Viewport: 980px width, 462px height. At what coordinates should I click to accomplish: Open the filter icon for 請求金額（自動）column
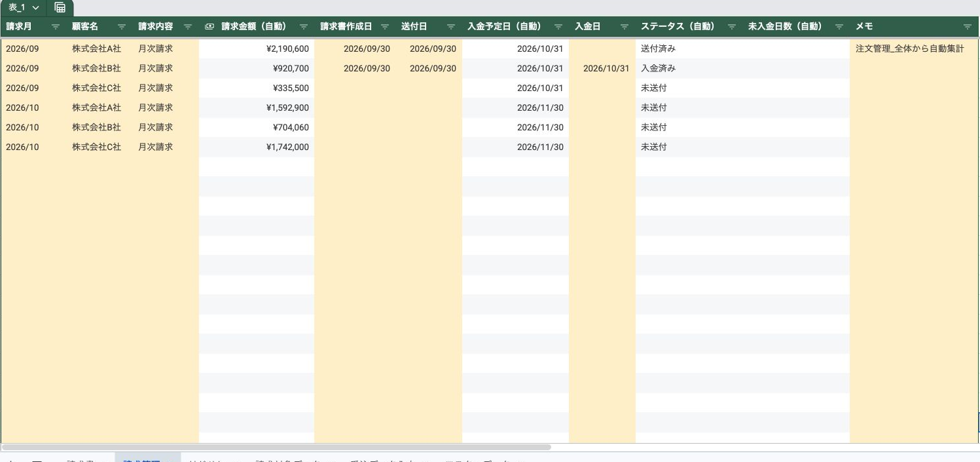click(303, 27)
